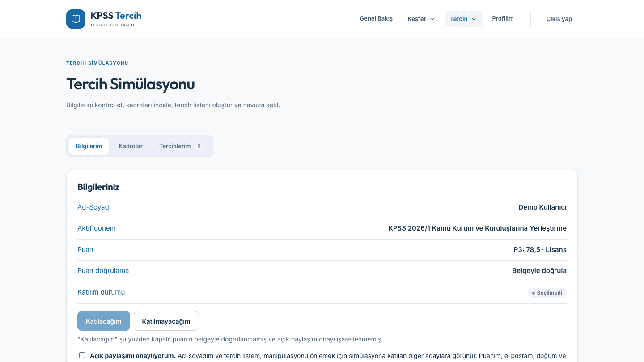Screen dimensions: 644x362
Task: Select the P3: 78,5 · Lisans score value
Action: (540, 250)
